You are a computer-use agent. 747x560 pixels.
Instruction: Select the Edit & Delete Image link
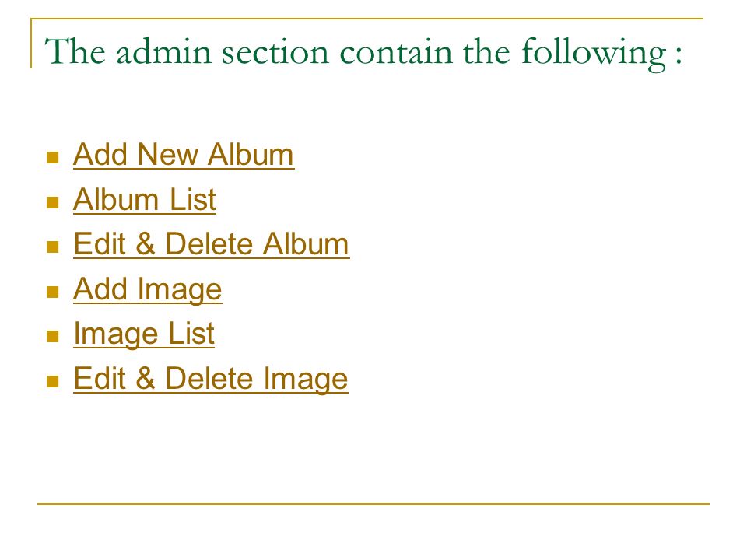pos(211,379)
